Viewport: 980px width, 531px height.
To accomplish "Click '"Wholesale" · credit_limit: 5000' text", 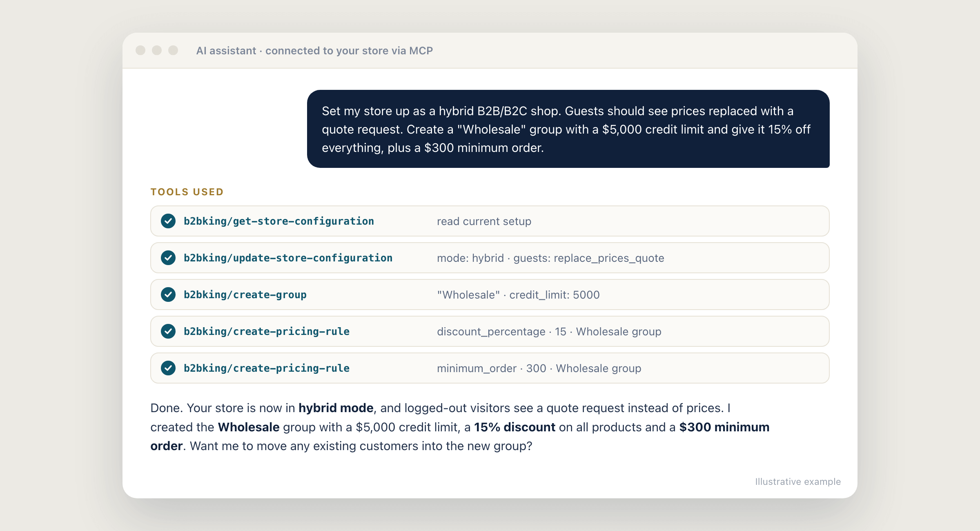I will pos(518,295).
